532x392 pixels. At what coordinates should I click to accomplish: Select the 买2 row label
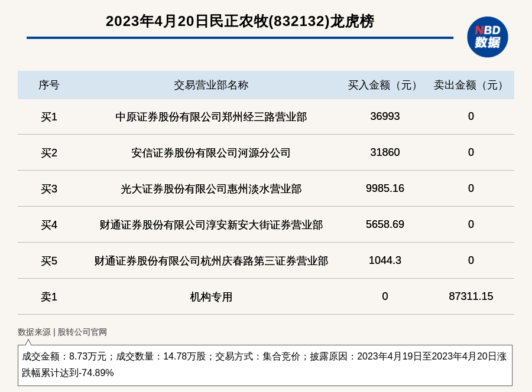49,153
